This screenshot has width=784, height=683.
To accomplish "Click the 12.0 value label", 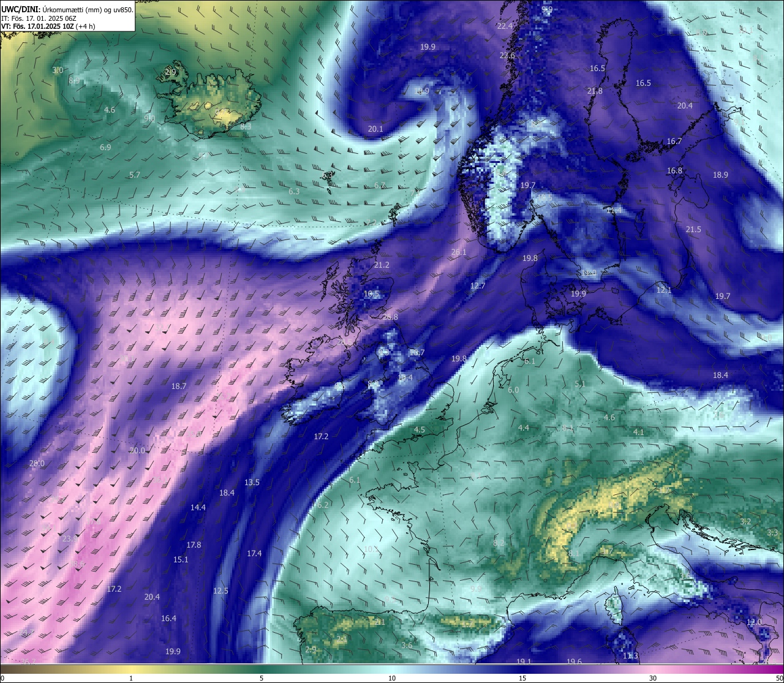I will 754,622.
